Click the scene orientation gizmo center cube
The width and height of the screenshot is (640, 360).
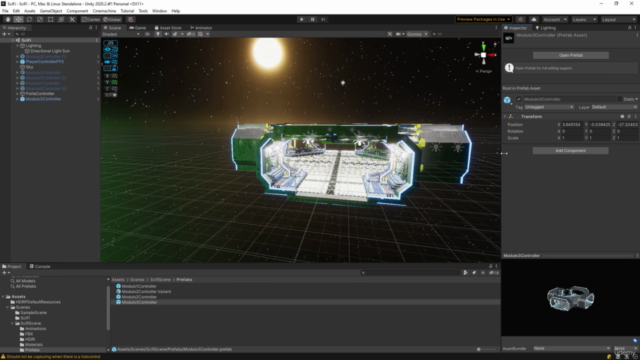pyautogui.click(x=483, y=55)
